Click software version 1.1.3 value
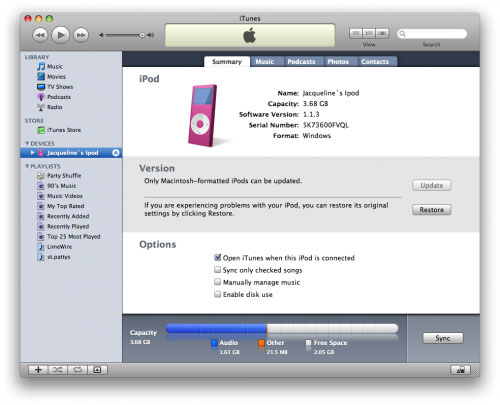Screen dimensions: 500x405 point(311,114)
